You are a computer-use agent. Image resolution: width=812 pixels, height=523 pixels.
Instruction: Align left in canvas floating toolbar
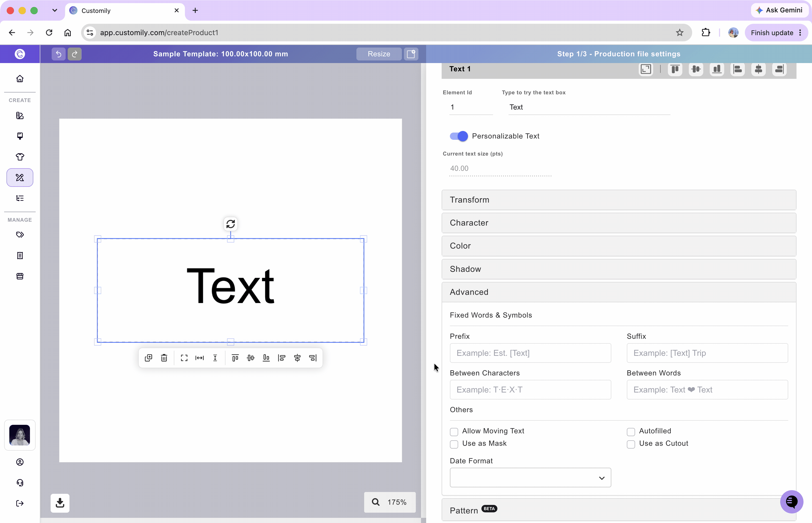pos(282,358)
